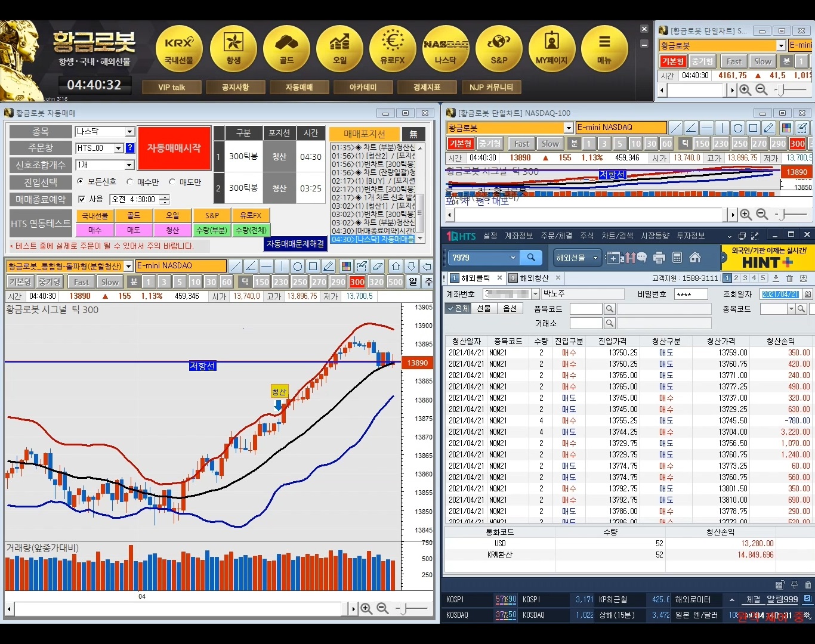This screenshot has width=815, height=644.
Task: Open the 메뉴 hamburger icon
Action: click(x=604, y=49)
